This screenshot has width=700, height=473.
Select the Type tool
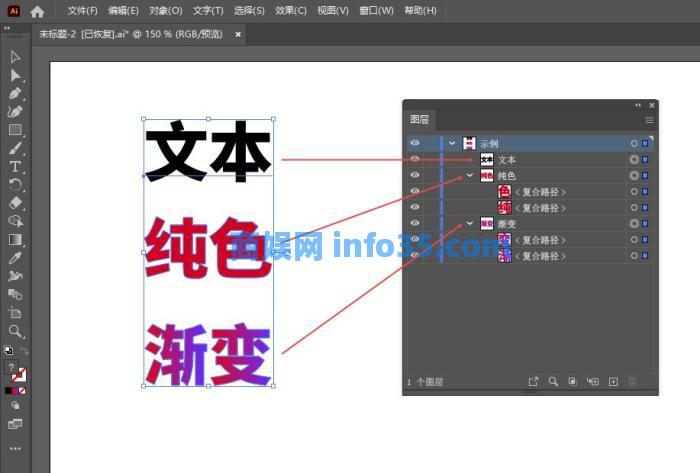pos(15,166)
